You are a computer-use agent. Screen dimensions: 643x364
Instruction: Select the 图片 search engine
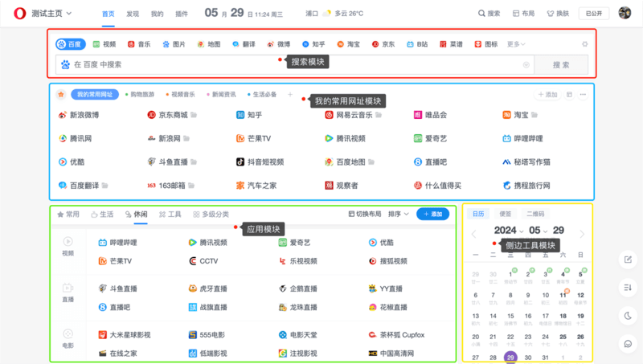click(174, 44)
